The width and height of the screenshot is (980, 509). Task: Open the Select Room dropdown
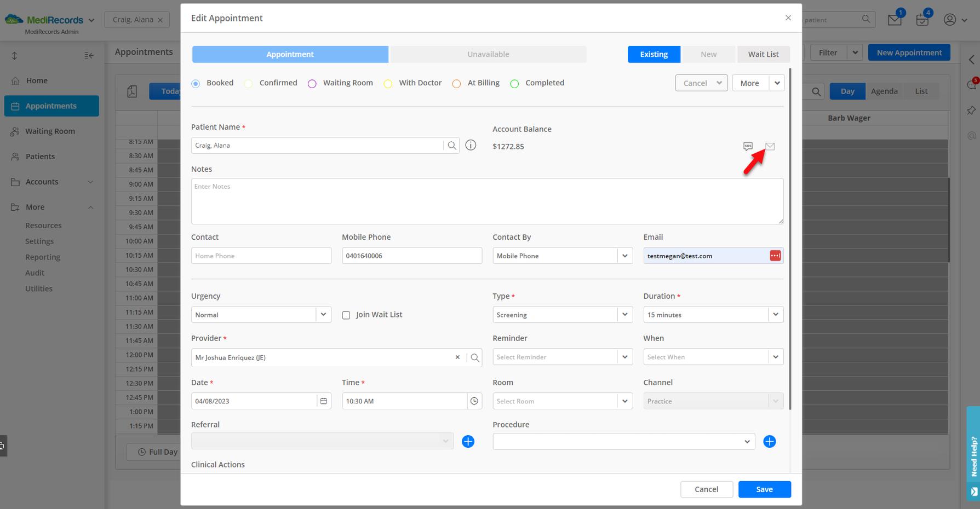tap(564, 401)
